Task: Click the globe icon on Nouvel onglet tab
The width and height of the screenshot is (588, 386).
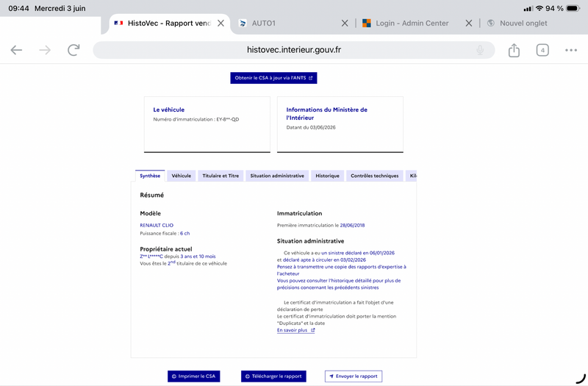Action: [490, 24]
